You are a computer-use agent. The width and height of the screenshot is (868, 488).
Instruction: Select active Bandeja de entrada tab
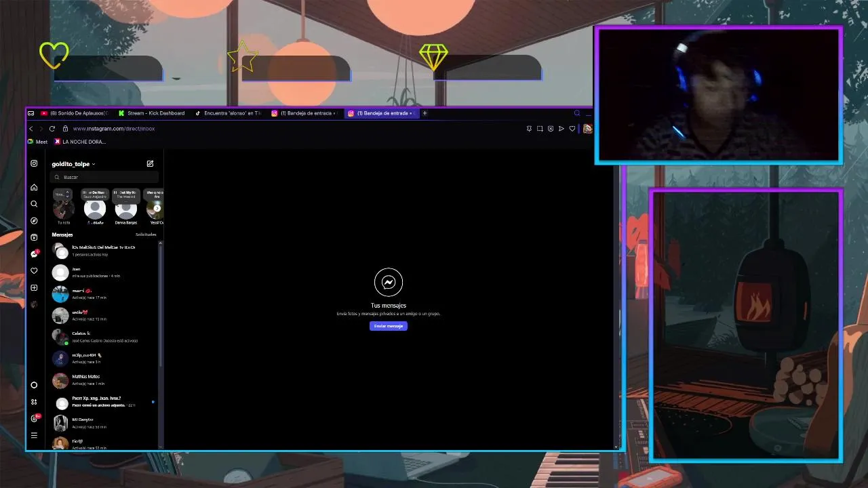coord(382,113)
